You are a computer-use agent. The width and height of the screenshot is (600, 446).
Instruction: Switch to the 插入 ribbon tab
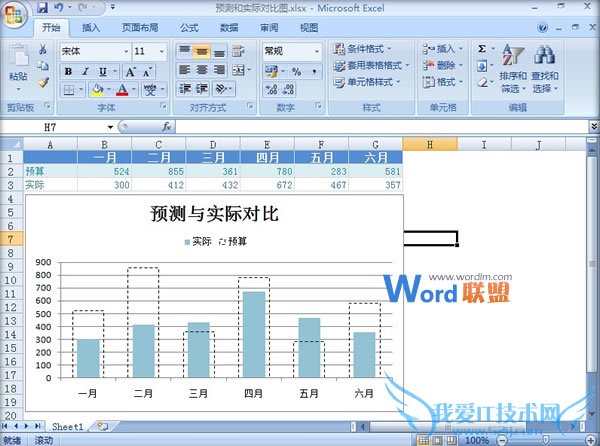pyautogui.click(x=91, y=28)
